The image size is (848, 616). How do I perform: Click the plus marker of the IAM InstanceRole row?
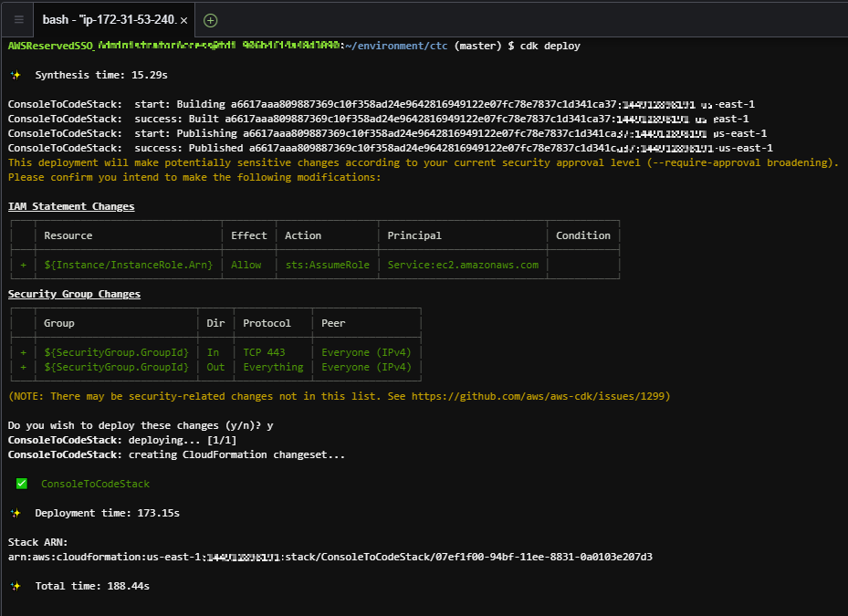pos(23,265)
